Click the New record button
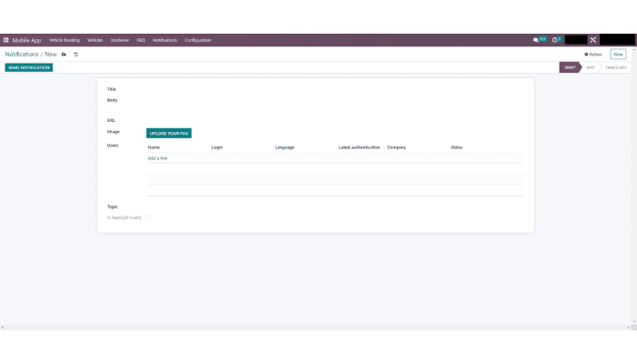 (x=618, y=55)
